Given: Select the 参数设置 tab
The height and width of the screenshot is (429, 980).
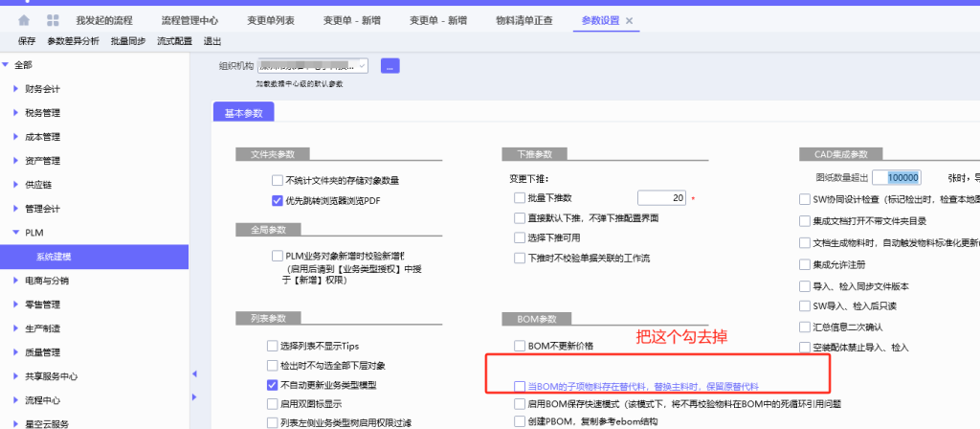Looking at the screenshot, I should (601, 21).
